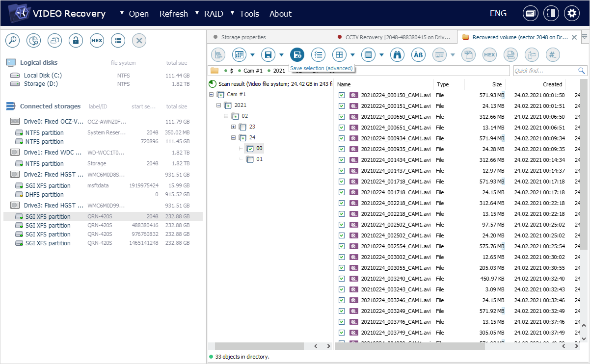Screen dimensions: 590x364
Task: Click the About menu item
Action: pyautogui.click(x=280, y=14)
